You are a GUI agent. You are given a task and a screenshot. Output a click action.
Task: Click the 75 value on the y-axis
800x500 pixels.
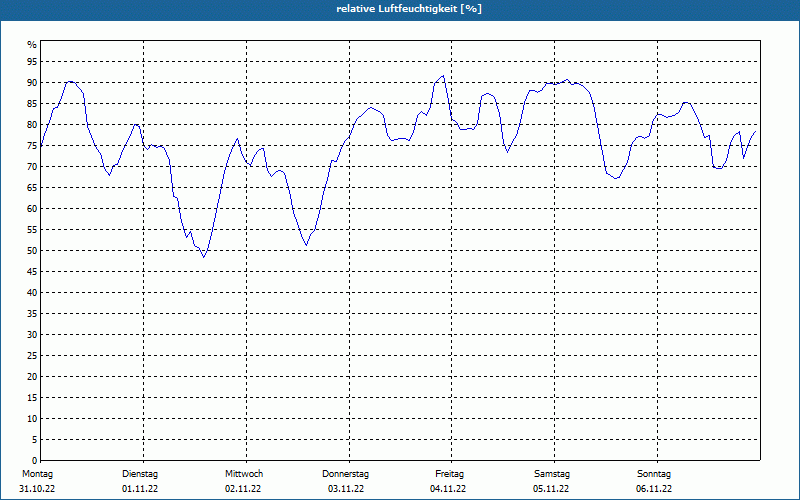point(32,146)
